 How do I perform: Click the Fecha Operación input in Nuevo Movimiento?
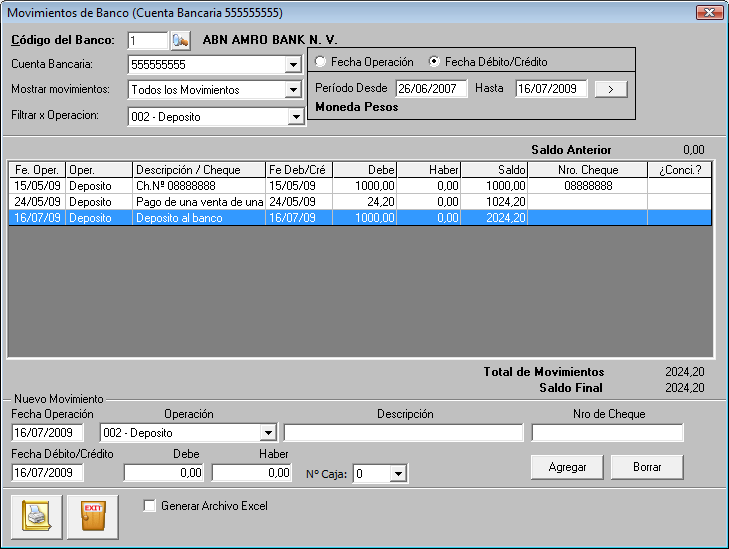click(x=47, y=433)
